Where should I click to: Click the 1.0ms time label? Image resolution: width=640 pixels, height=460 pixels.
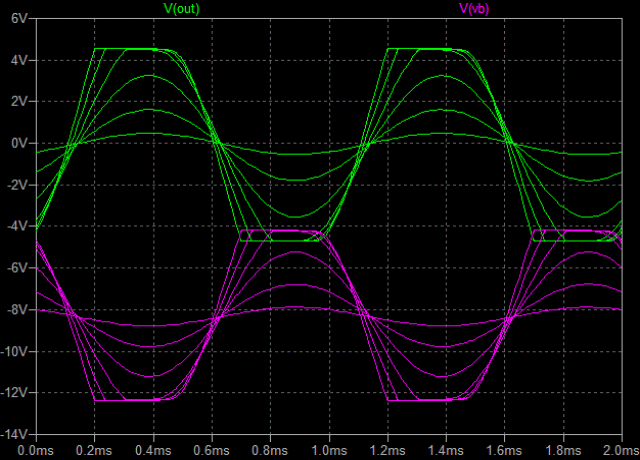(329, 451)
